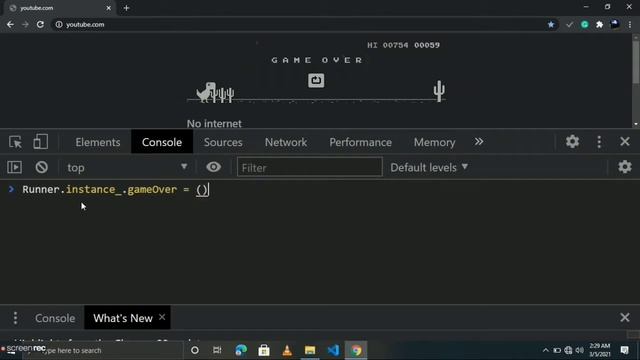Show the console sidebar
This screenshot has height=360, width=640.
(x=15, y=167)
